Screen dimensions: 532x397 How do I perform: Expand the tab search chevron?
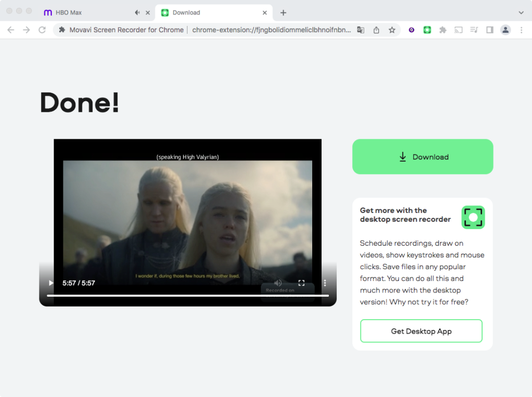(x=521, y=12)
